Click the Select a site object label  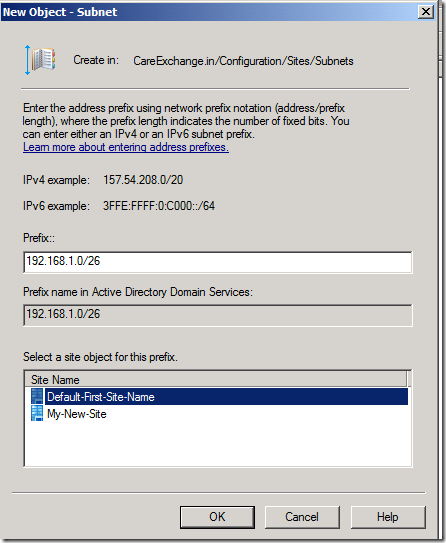coord(100,357)
